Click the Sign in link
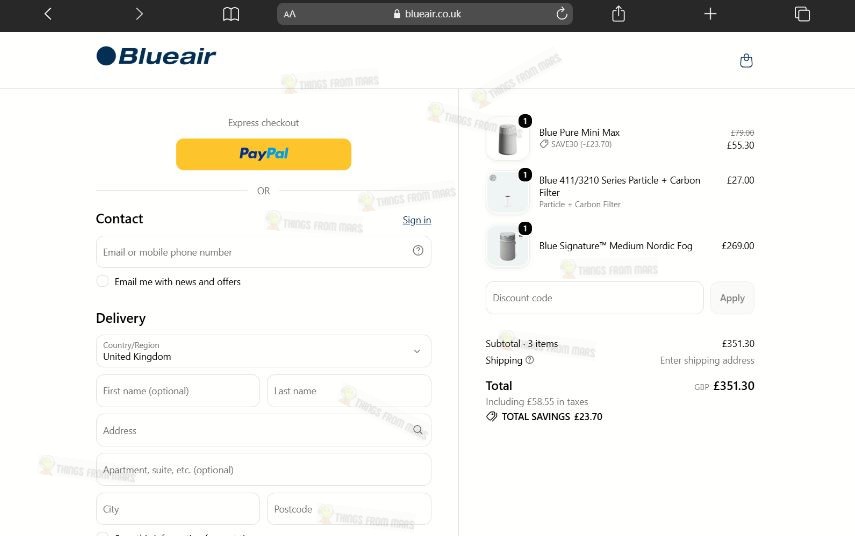 coord(417,220)
